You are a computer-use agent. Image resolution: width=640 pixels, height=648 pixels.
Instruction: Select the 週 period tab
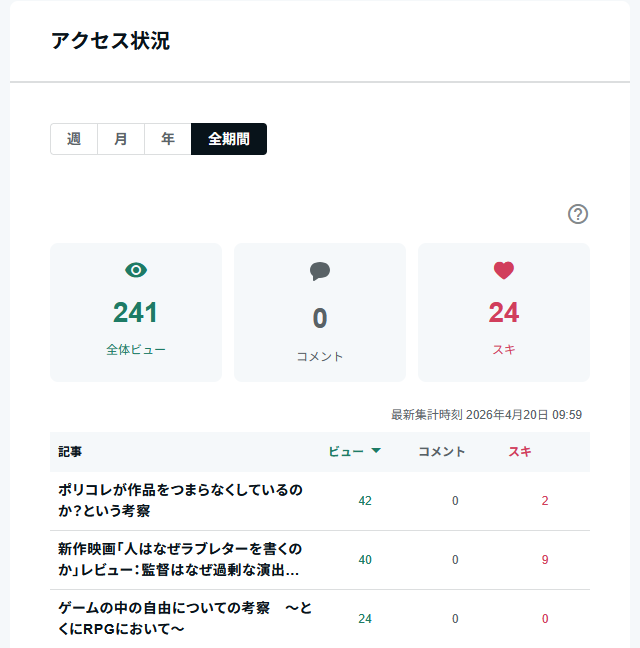(74, 139)
